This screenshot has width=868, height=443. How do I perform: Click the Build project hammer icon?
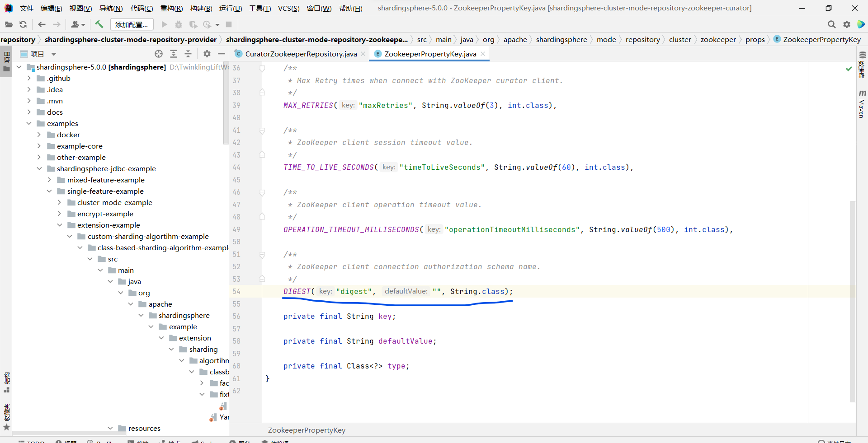point(99,24)
